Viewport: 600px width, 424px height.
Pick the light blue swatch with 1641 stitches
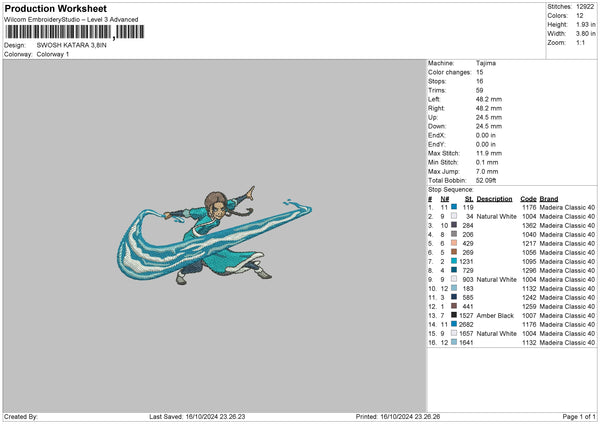point(454,342)
